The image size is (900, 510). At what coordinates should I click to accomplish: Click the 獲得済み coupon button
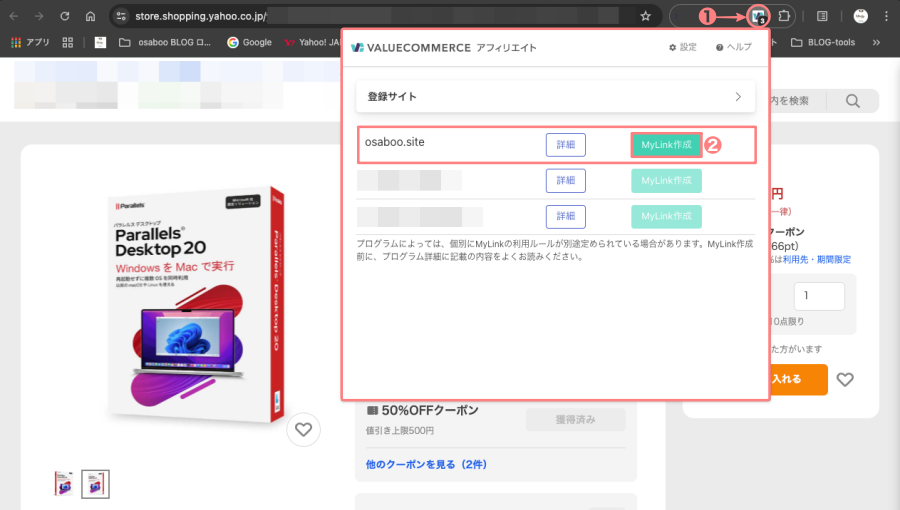tap(575, 419)
